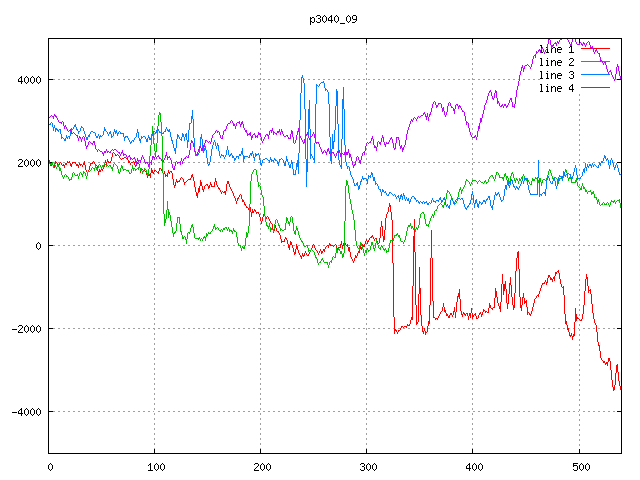Click the x-axis label 200
Screen dimensions: 640x480
(262, 467)
